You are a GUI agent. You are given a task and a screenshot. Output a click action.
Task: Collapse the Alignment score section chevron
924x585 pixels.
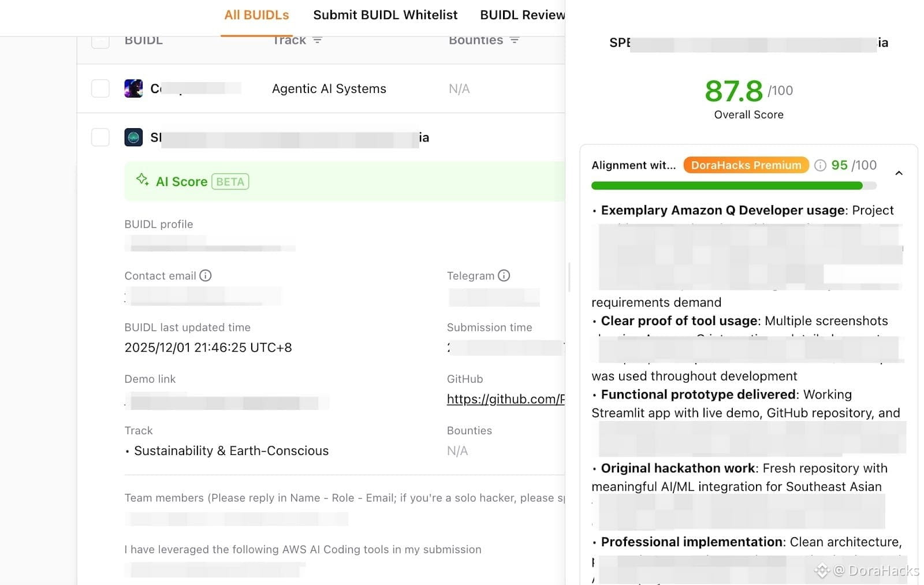(899, 173)
